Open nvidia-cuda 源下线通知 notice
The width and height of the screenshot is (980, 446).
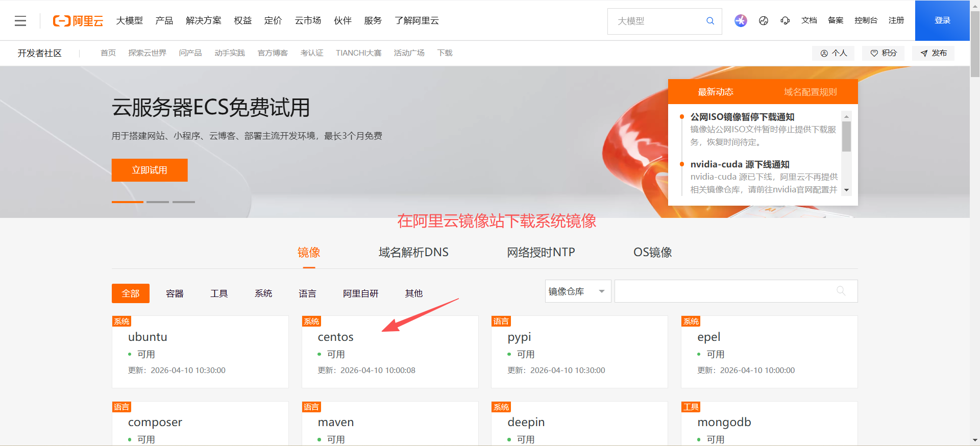pyautogui.click(x=740, y=164)
